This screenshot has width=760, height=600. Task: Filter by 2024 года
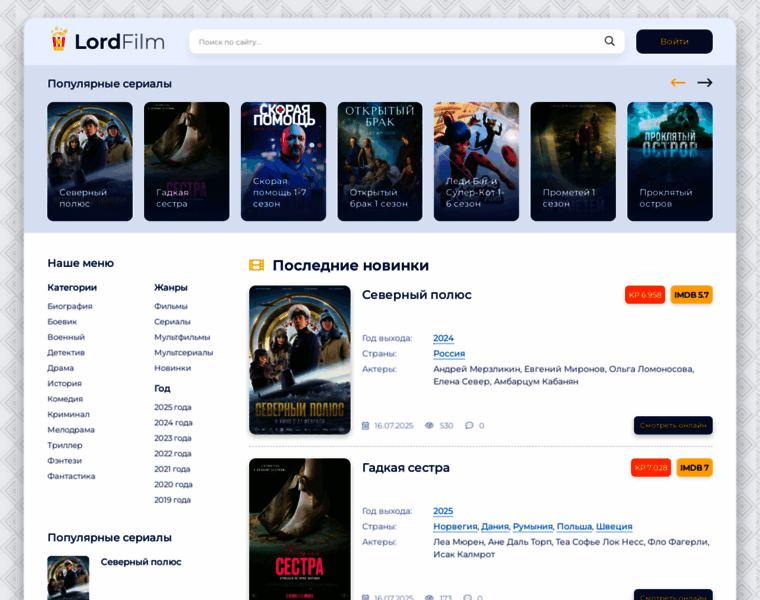pyautogui.click(x=173, y=423)
